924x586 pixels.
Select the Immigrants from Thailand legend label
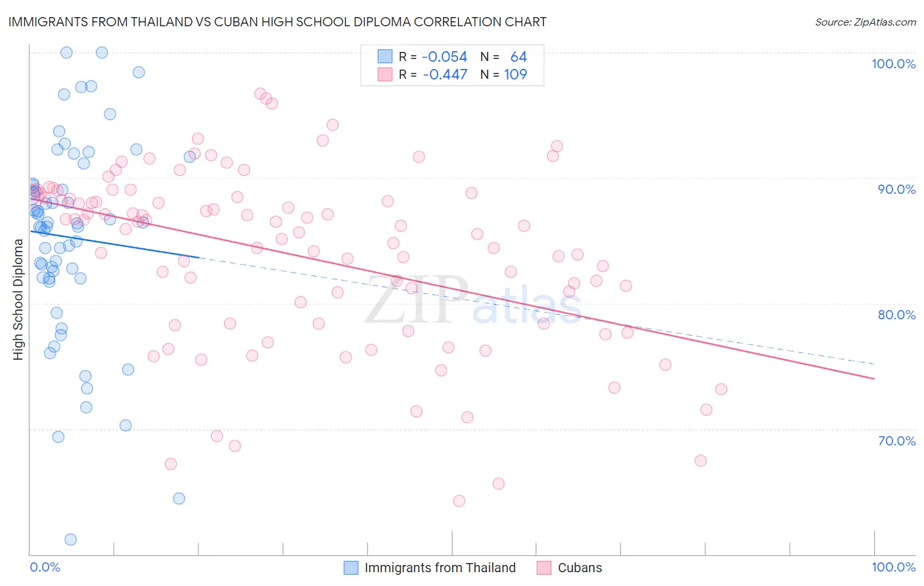click(440, 568)
